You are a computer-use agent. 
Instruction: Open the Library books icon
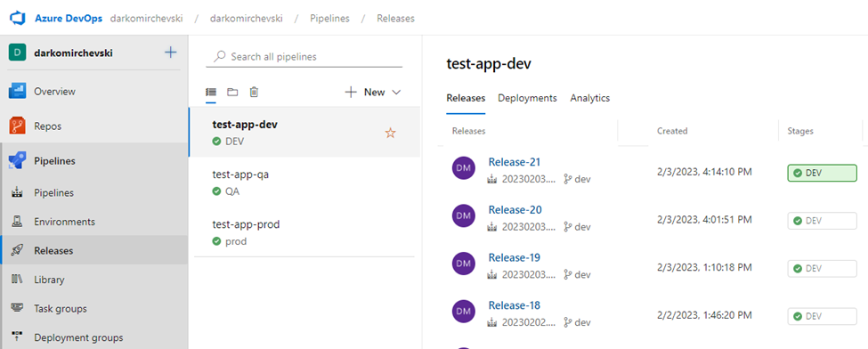point(17,280)
